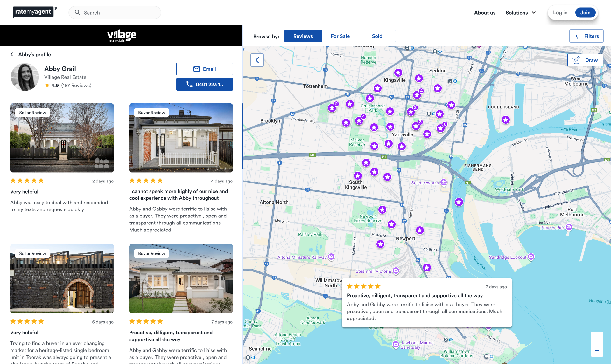Switch to the Sold tab

coord(377,36)
